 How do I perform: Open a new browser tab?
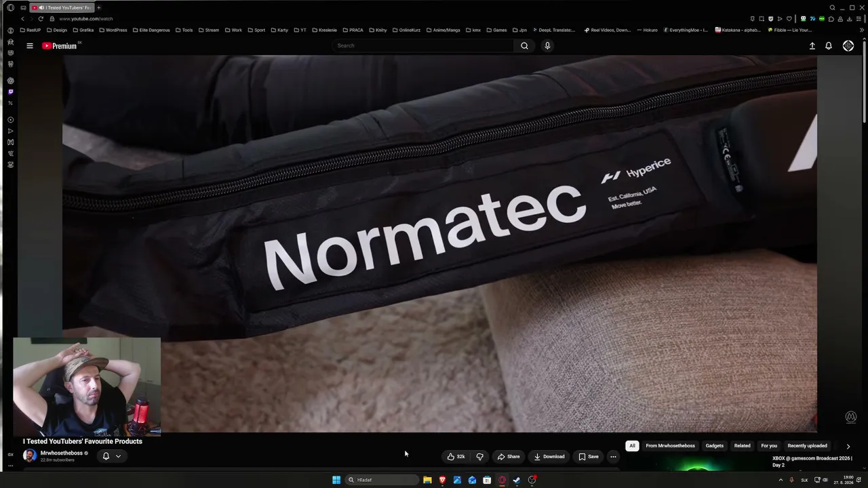[98, 7]
